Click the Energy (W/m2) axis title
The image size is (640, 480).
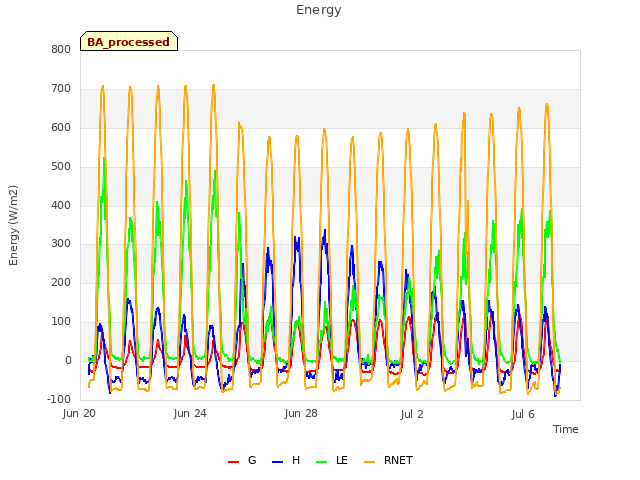(x=13, y=225)
